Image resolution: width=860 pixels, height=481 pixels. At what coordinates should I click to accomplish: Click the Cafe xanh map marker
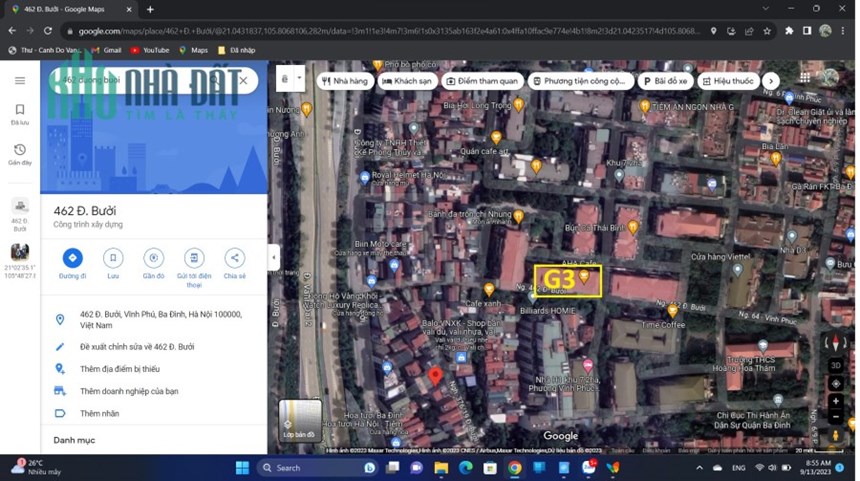pos(489,288)
